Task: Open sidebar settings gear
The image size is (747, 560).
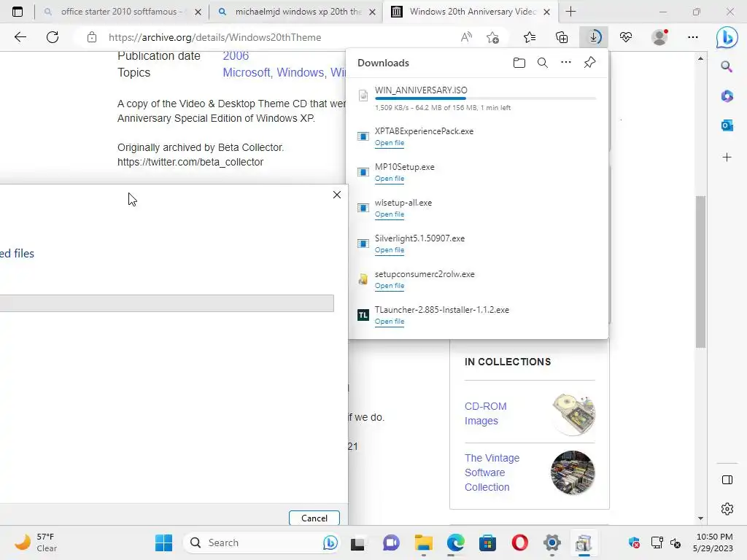Action: (727, 508)
